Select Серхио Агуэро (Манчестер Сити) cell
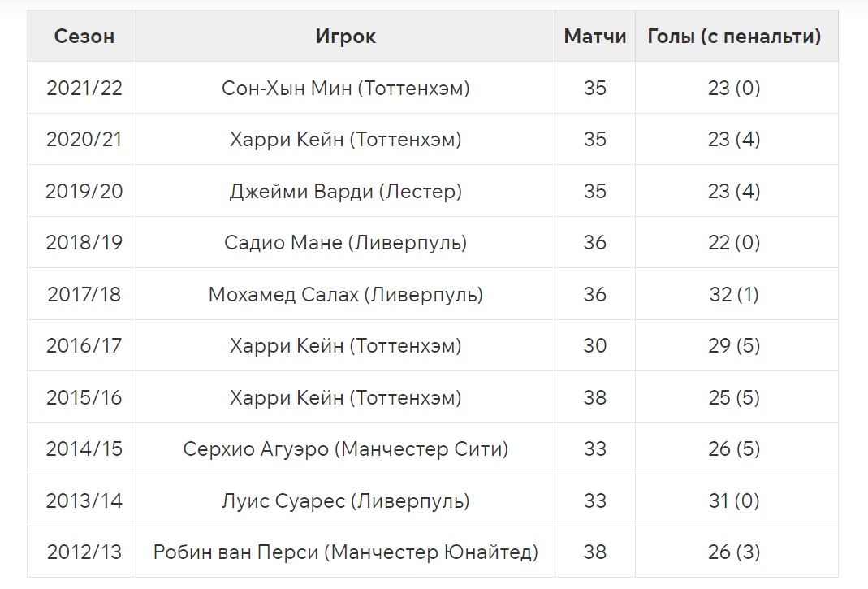The height and width of the screenshot is (589, 868). coord(346,449)
